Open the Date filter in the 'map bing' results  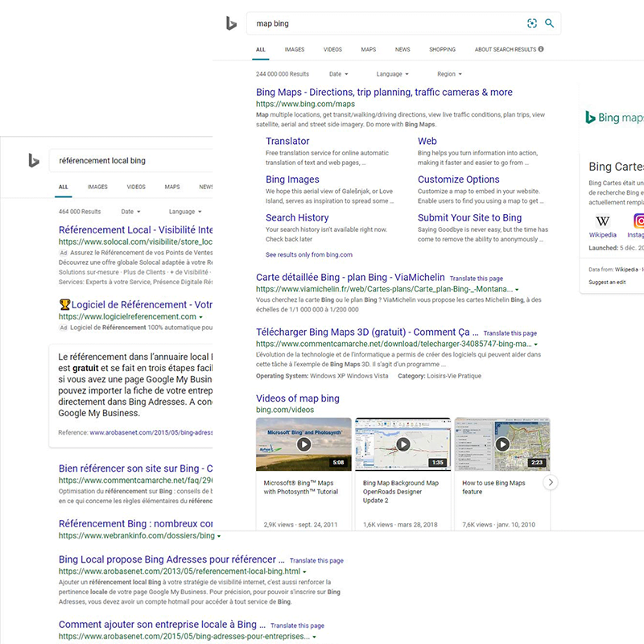pyautogui.click(x=338, y=74)
